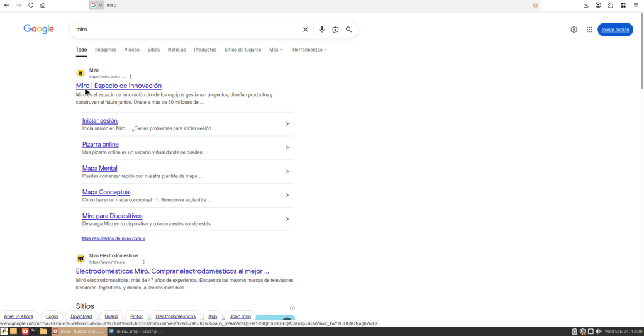Clear the search box with X
The height and width of the screenshot is (336, 644).
(306, 30)
